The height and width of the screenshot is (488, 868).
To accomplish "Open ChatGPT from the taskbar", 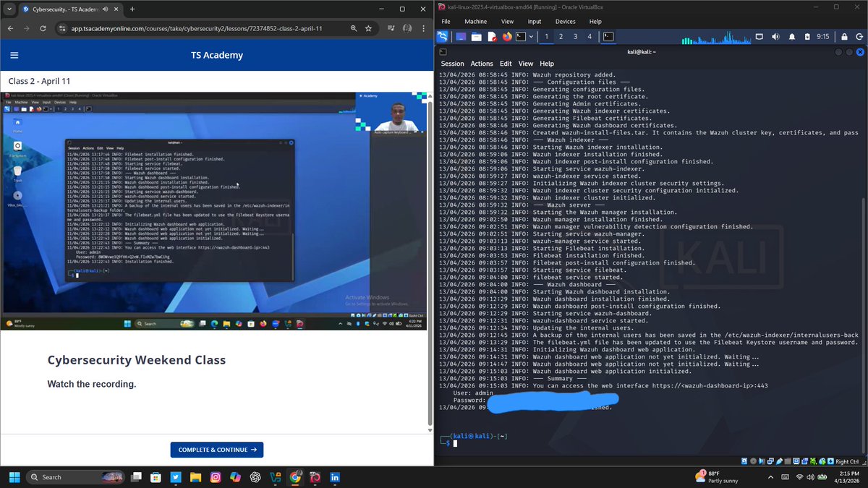I will pyautogui.click(x=255, y=477).
